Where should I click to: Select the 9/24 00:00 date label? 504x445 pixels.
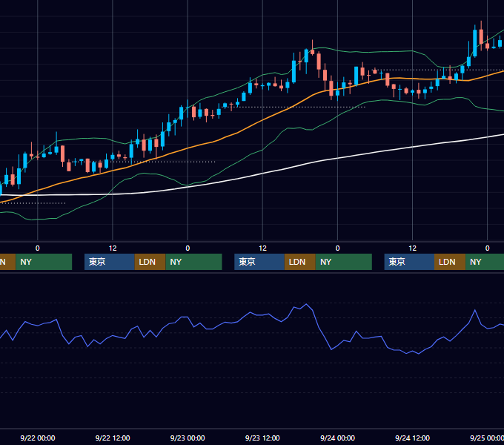(x=337, y=438)
